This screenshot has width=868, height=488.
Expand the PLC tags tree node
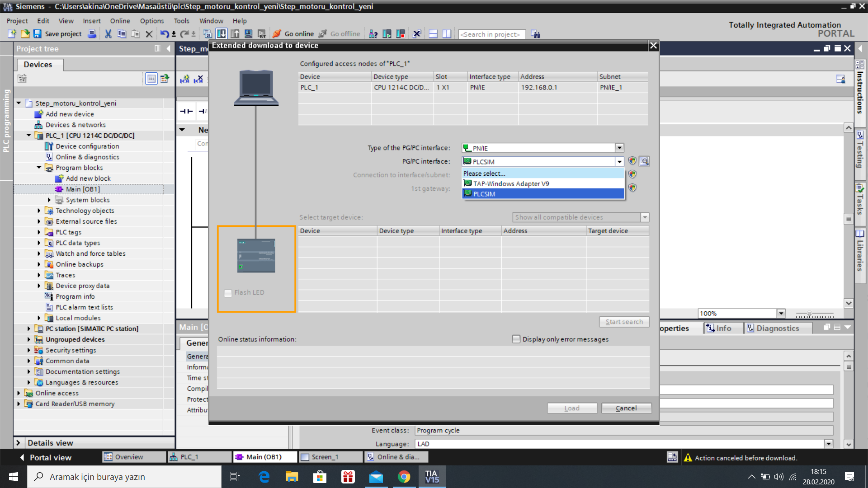pos(39,232)
